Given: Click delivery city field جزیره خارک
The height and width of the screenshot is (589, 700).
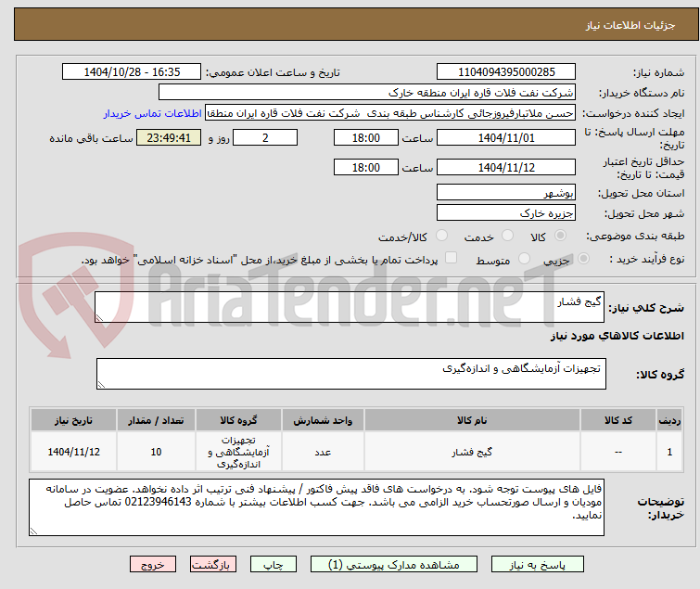Looking at the screenshot, I should [x=506, y=213].
